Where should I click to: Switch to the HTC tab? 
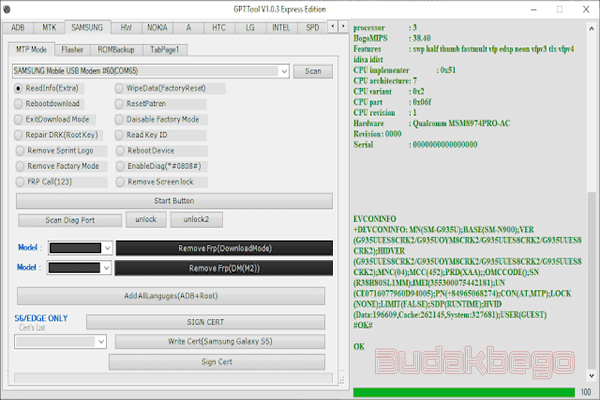pos(219,28)
